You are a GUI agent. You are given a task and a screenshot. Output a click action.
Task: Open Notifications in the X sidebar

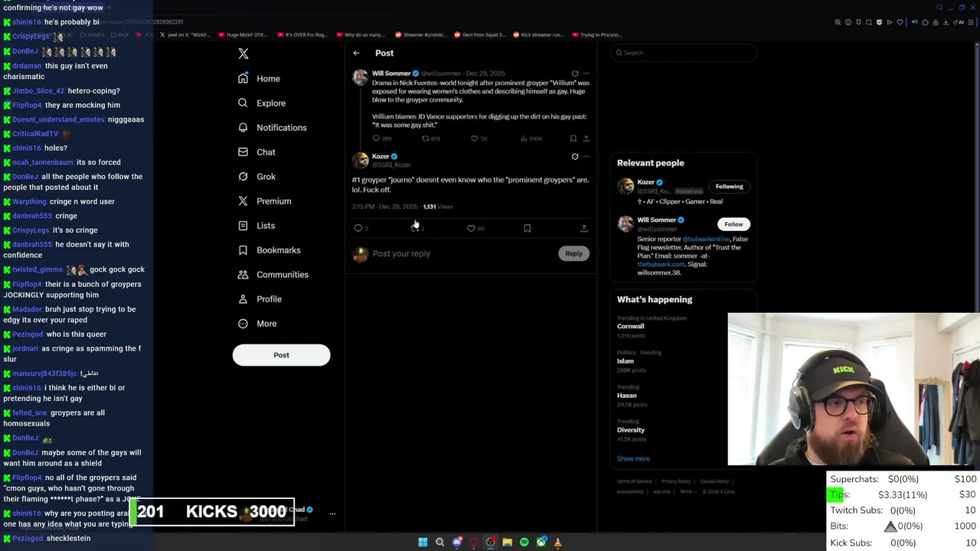pyautogui.click(x=272, y=128)
